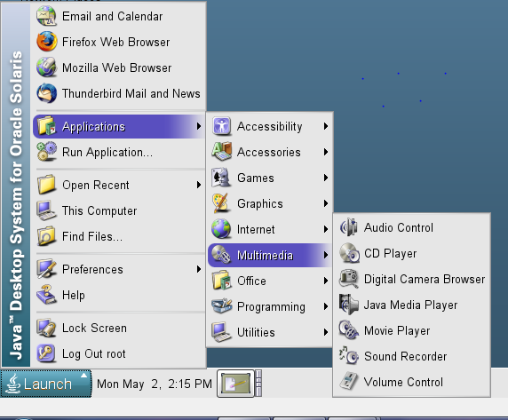Screen dimensions: 508x420
Task: Click the Thunderbird Mail and News icon
Action: [46, 93]
